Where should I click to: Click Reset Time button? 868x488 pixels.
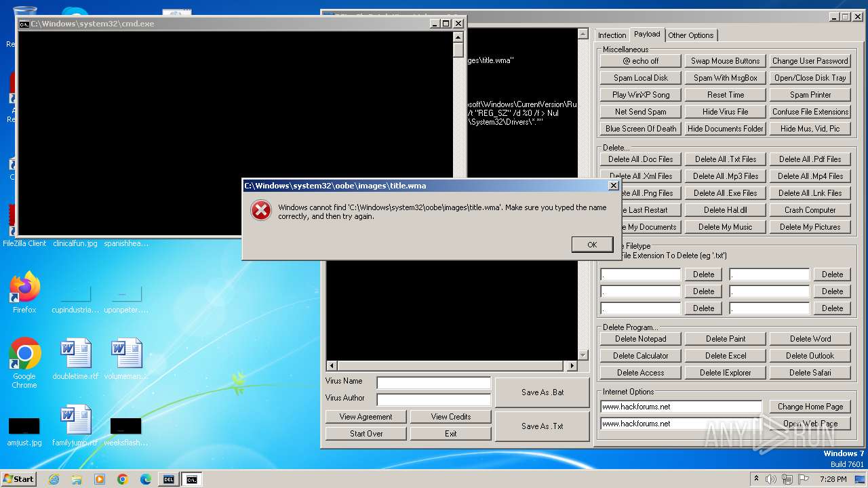click(x=726, y=95)
